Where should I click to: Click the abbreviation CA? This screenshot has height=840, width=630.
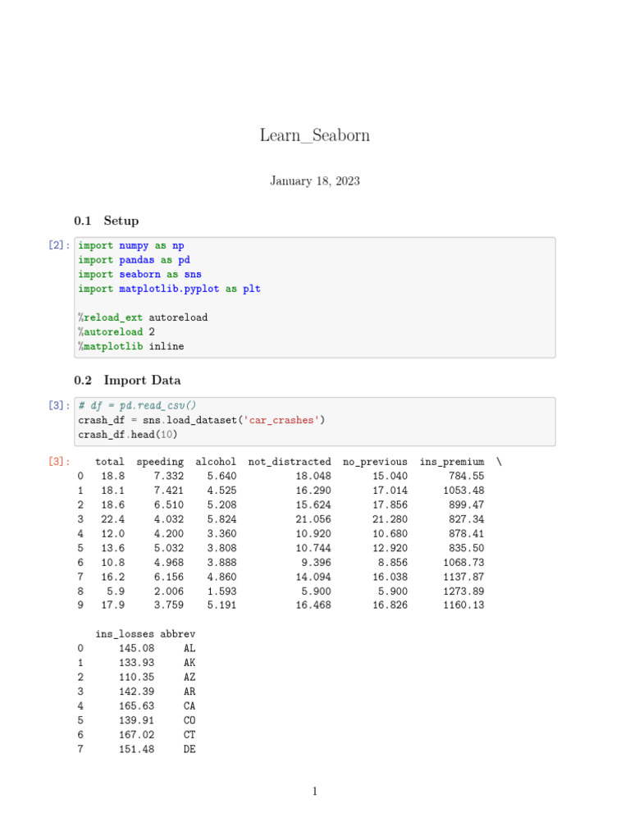(189, 706)
